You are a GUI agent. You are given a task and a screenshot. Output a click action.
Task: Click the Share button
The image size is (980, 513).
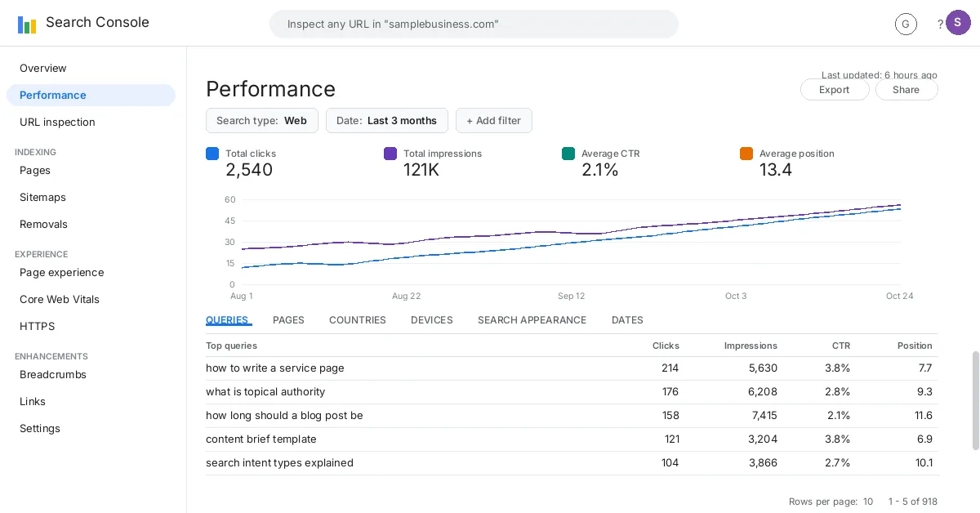(x=906, y=90)
